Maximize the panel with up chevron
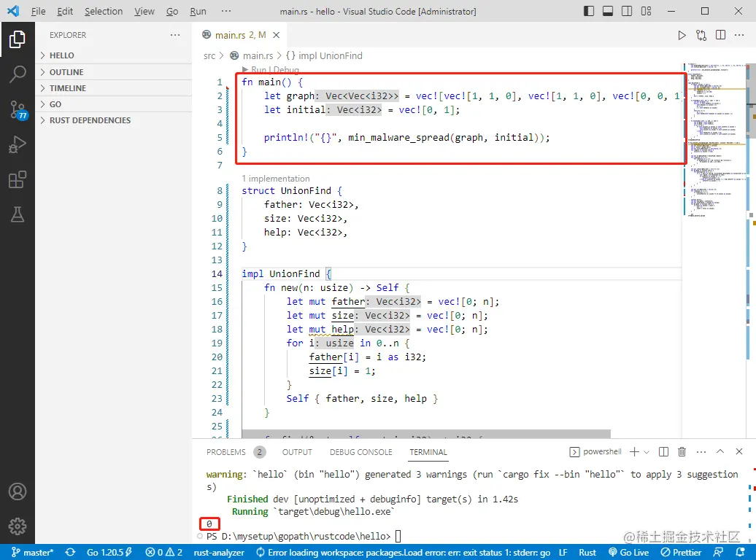This screenshot has width=756, height=560. [x=720, y=451]
